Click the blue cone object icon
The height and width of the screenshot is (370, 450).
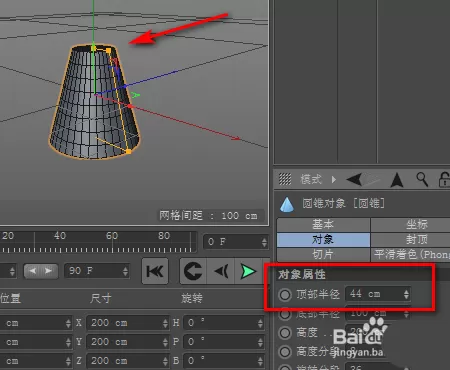(287, 204)
